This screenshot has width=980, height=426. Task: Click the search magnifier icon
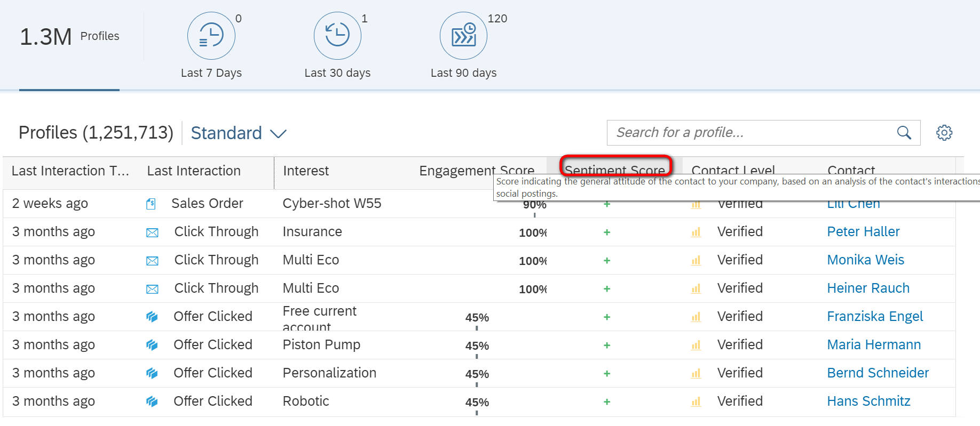click(x=904, y=133)
